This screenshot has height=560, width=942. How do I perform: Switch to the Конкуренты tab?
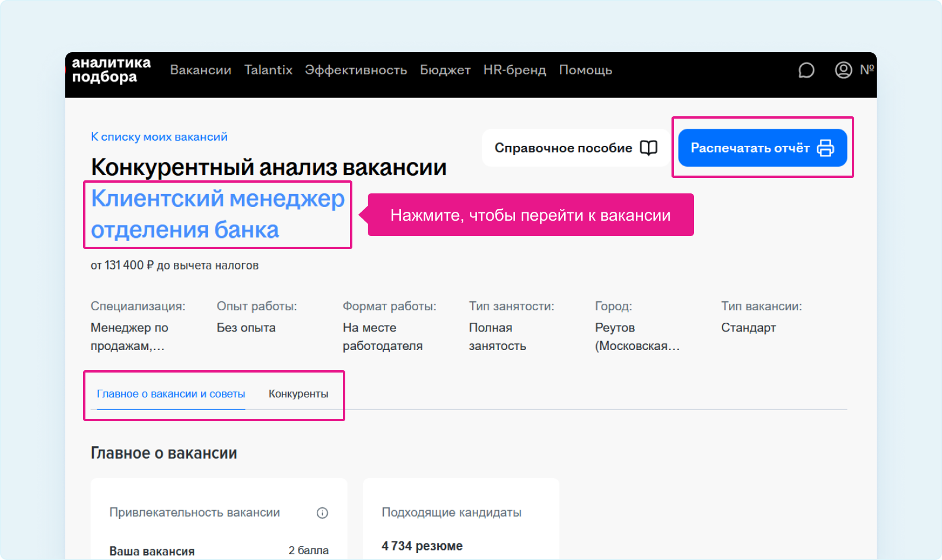tap(298, 394)
